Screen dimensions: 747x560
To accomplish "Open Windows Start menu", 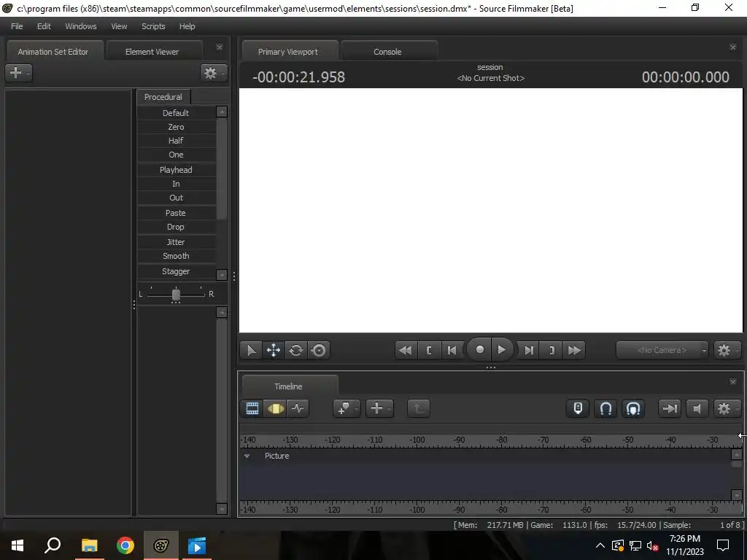I will tap(18, 545).
